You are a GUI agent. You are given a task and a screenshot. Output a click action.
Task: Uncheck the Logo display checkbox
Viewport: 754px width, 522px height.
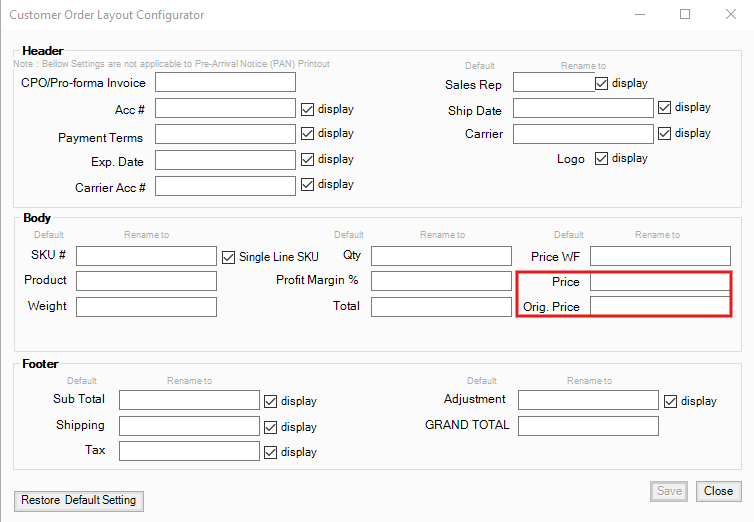point(602,159)
